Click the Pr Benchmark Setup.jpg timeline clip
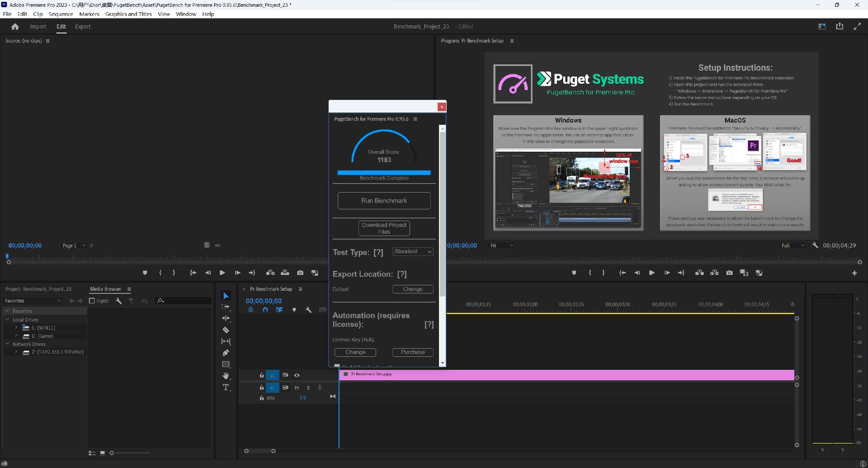Screen dimensions: 868x468 [x=565, y=375]
